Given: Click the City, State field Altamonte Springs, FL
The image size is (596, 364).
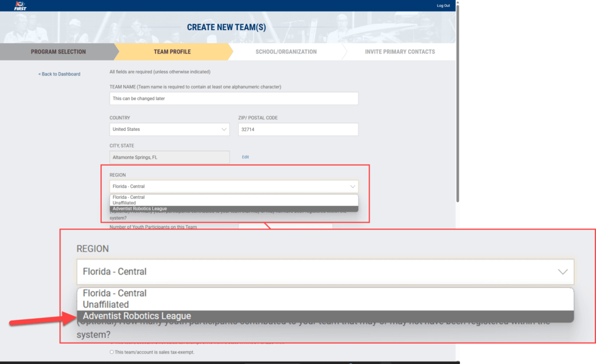Looking at the screenshot, I should point(169,157).
